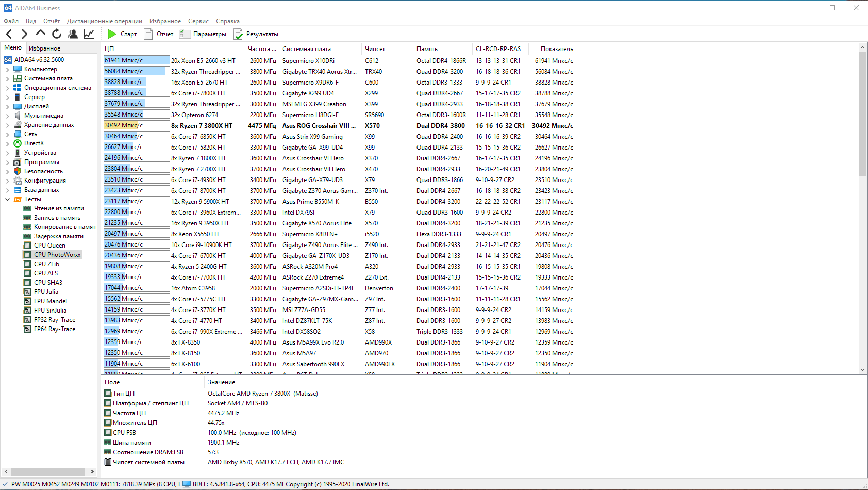Expand the Компьютер tree node
Screen dimensions: 868x490
tap(7, 69)
